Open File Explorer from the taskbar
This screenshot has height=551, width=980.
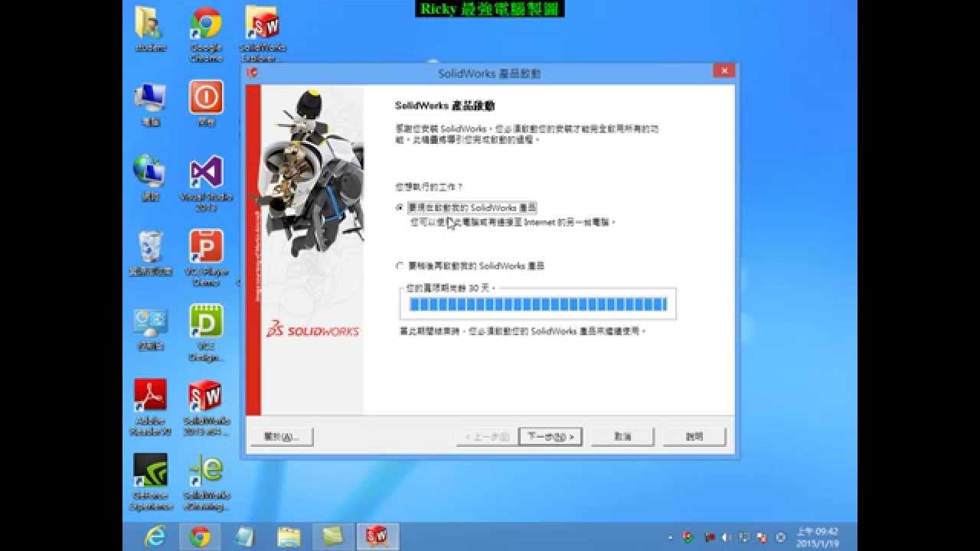tap(289, 536)
